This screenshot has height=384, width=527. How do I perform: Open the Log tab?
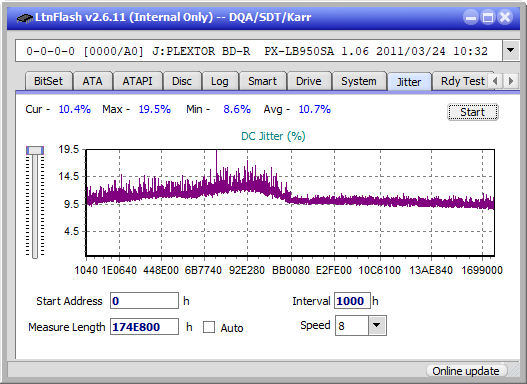pyautogui.click(x=219, y=81)
